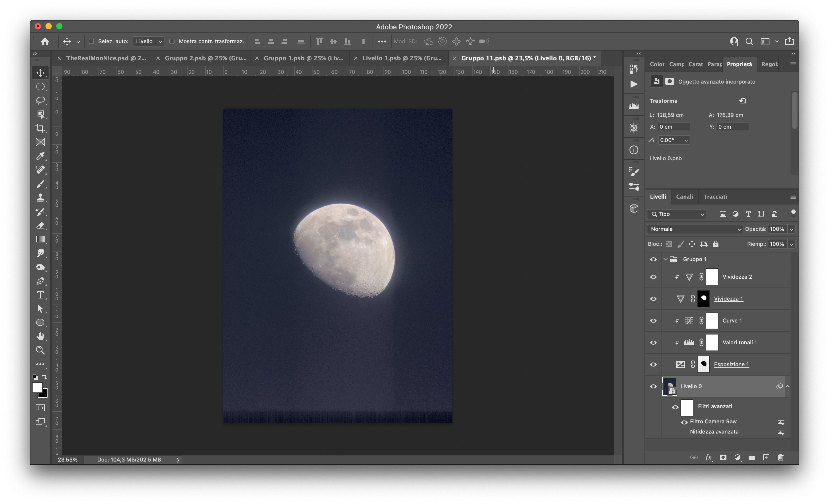Create a new layer with plus icon
The image size is (829, 504).
(766, 457)
